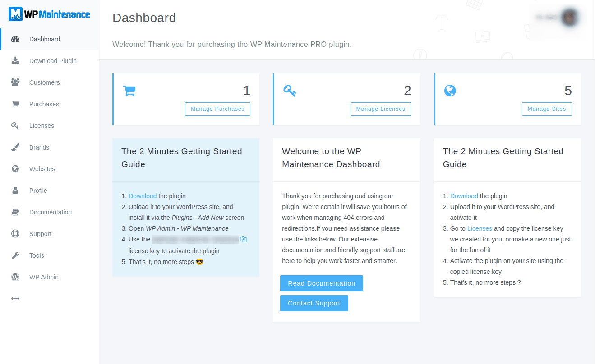
Task: Click the Manage Sites button
Action: tap(547, 109)
